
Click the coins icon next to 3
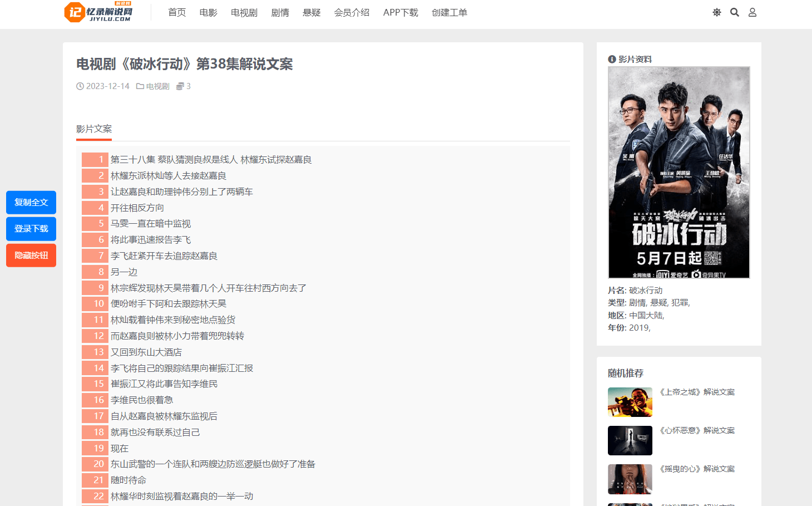click(180, 86)
